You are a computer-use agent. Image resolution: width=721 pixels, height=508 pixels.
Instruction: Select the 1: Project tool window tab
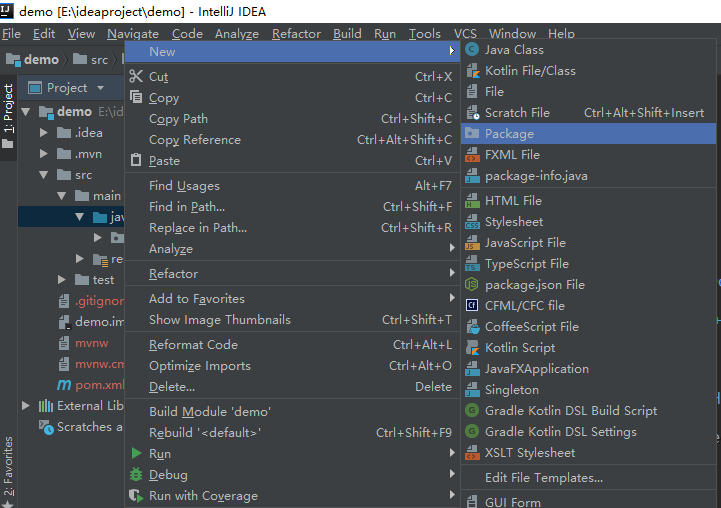coord(8,116)
